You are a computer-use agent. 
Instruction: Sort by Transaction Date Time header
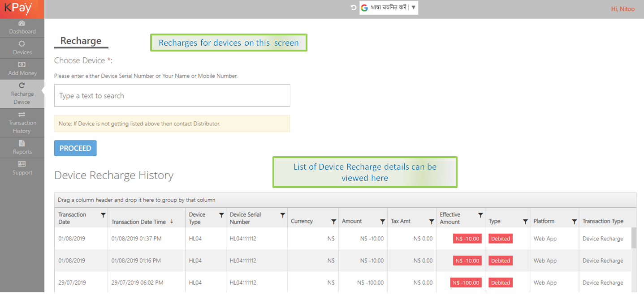click(x=138, y=222)
